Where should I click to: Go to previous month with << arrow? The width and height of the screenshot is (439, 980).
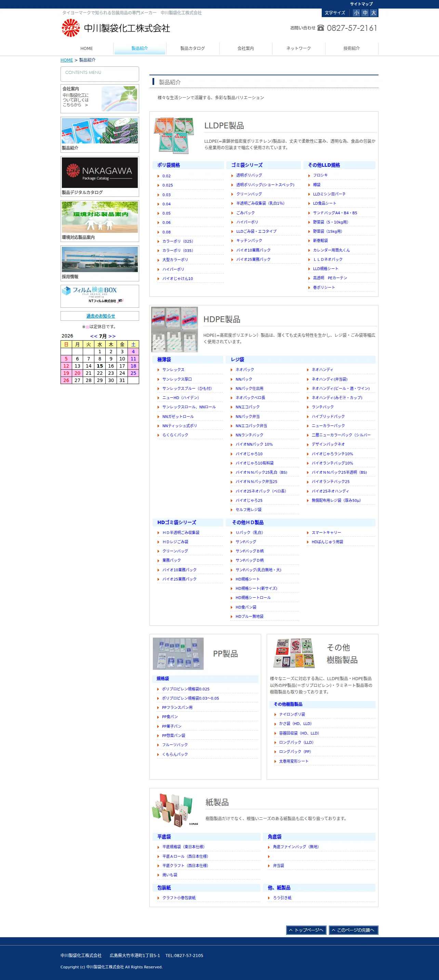[x=93, y=336]
